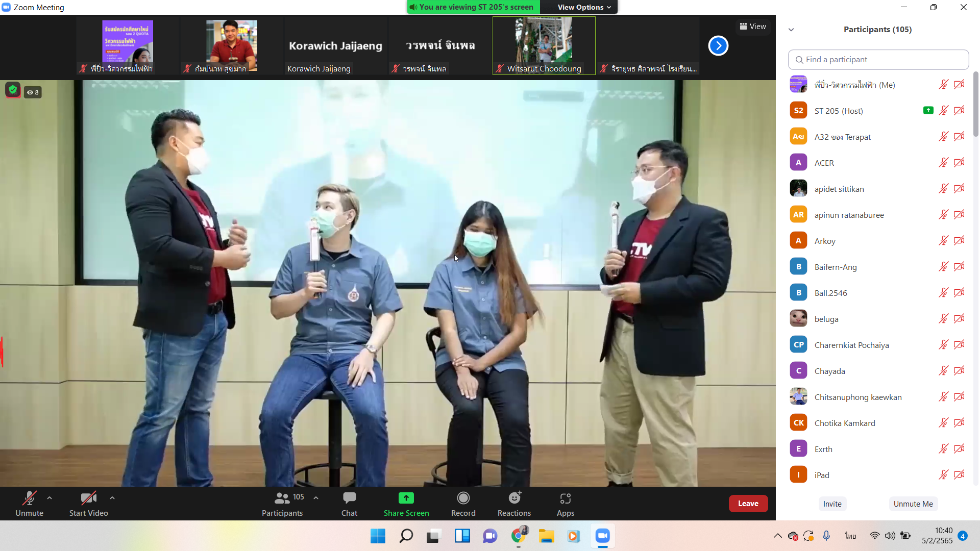Expand audio options arrow beside Unmute

[x=50, y=497]
